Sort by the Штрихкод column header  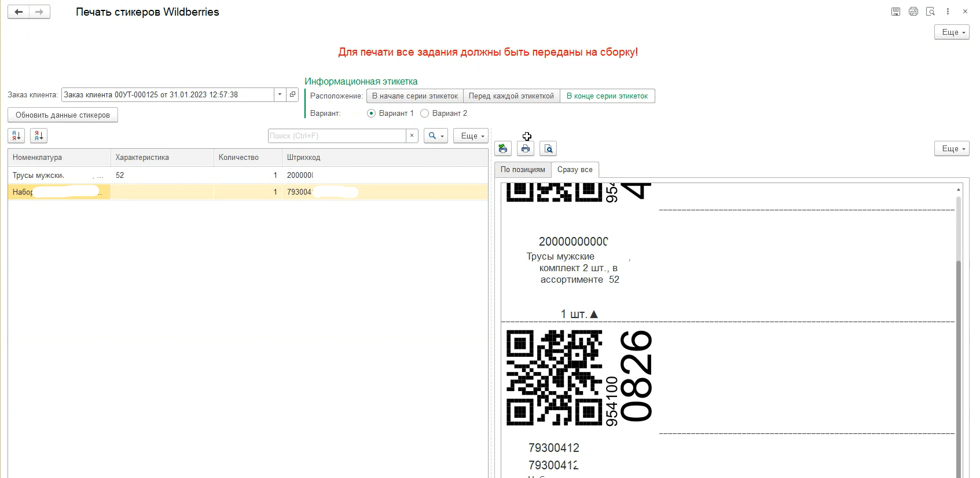[x=385, y=158]
